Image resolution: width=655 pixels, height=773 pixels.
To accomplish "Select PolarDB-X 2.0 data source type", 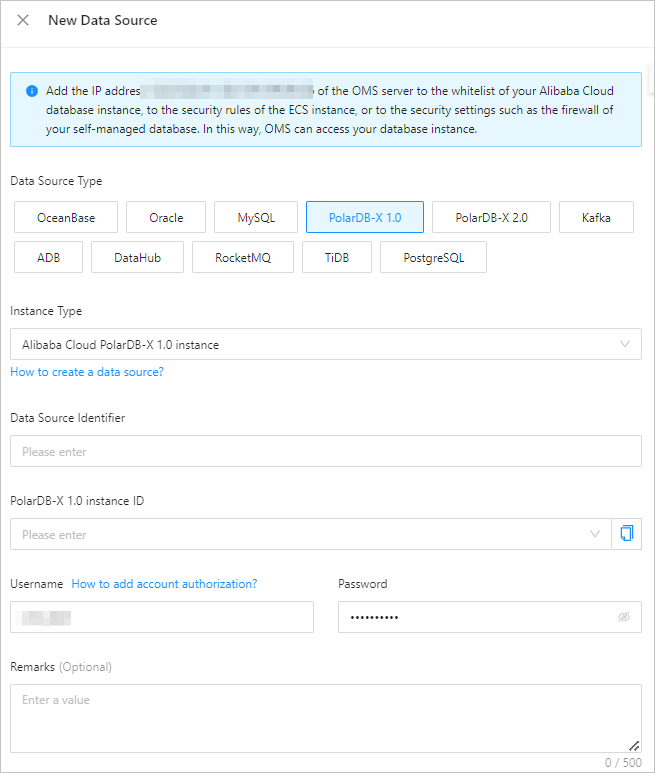I will point(491,217).
